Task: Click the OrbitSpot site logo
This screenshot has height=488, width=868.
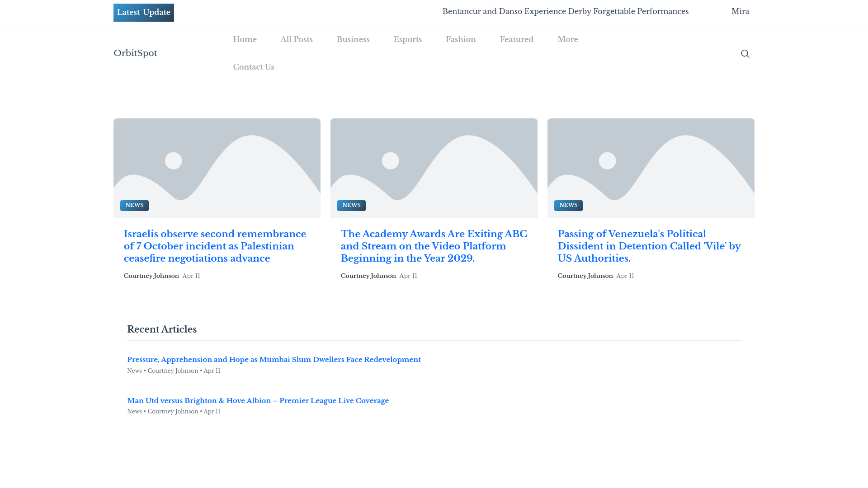Action: tap(135, 53)
